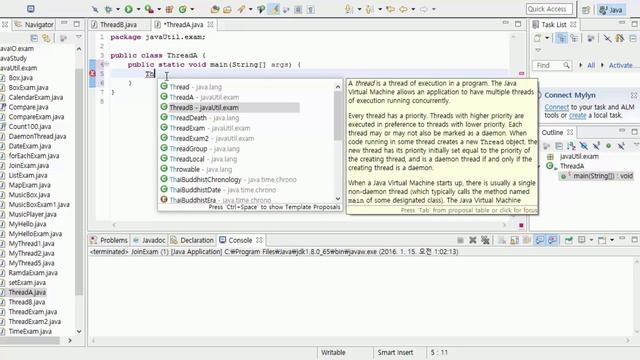Toggle Link with Editor in the Navigator toolbar
Viewport: 640px width, 360px height.
(x=47, y=38)
